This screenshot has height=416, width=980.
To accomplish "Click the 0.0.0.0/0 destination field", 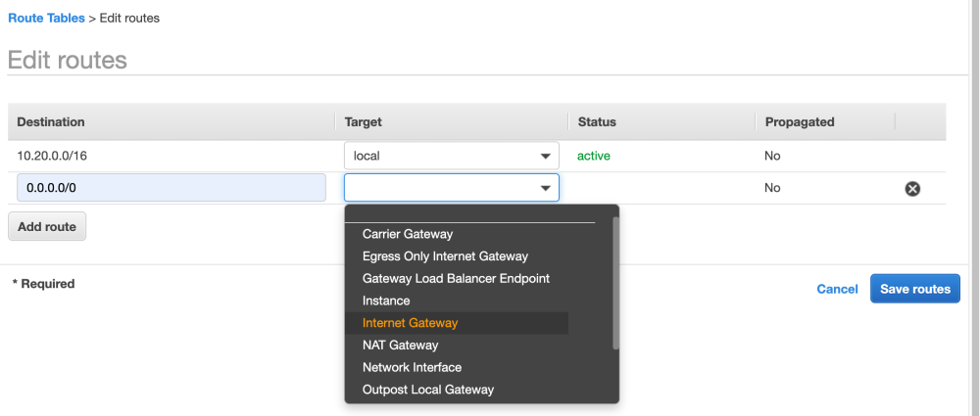I will pyautogui.click(x=171, y=188).
